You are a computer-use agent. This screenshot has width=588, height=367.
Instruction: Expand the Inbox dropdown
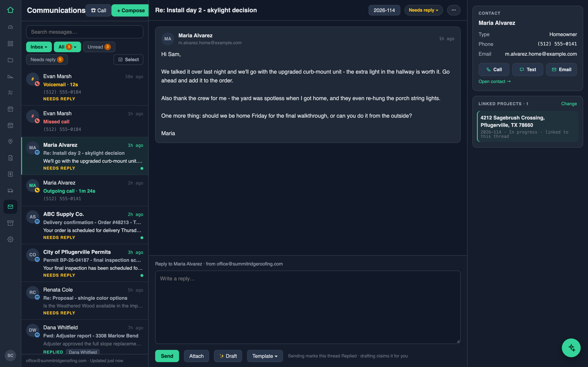coord(39,47)
